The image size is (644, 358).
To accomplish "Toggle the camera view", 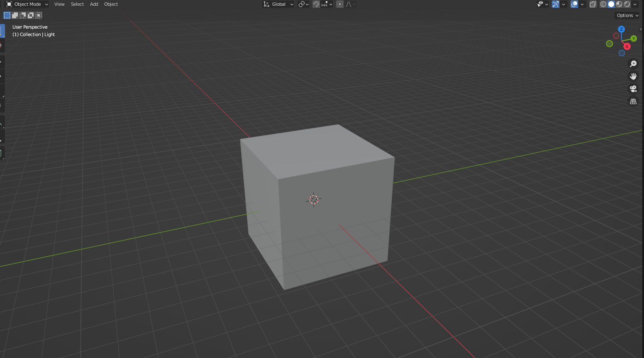I will pyautogui.click(x=633, y=89).
